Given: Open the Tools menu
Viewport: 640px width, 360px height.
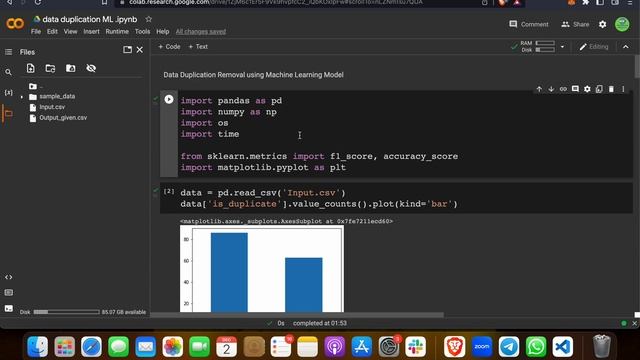Looking at the screenshot, I should click(142, 31).
